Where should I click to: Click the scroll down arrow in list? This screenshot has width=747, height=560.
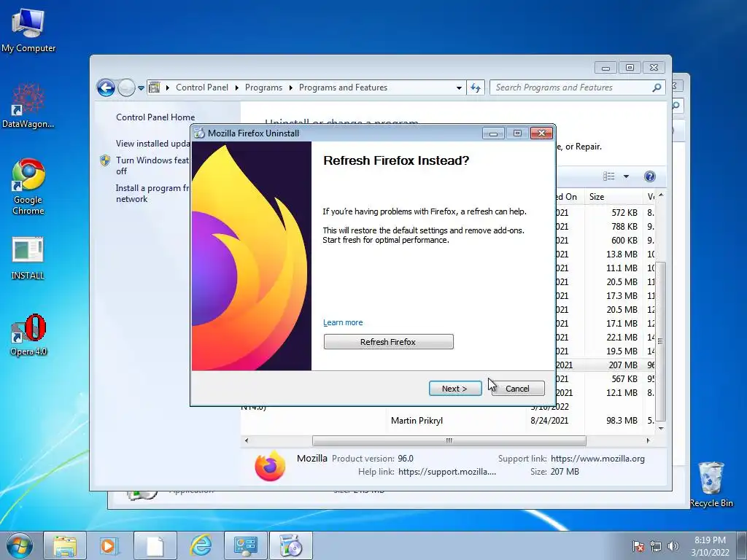660,429
